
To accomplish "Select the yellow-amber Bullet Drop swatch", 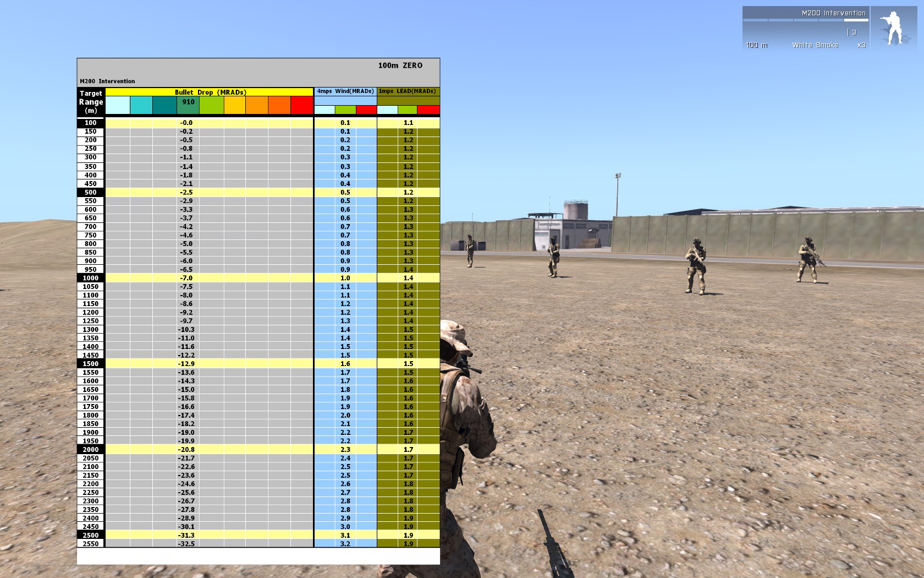I will coord(235,105).
